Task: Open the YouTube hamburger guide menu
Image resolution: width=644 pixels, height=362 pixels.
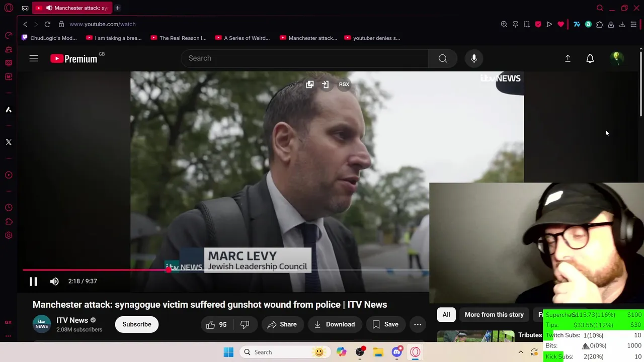Action: (34, 58)
